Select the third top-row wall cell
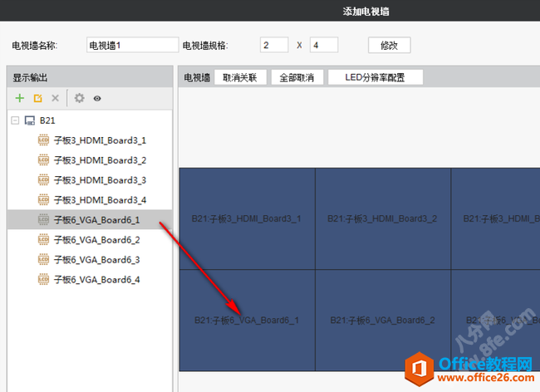 [496, 218]
